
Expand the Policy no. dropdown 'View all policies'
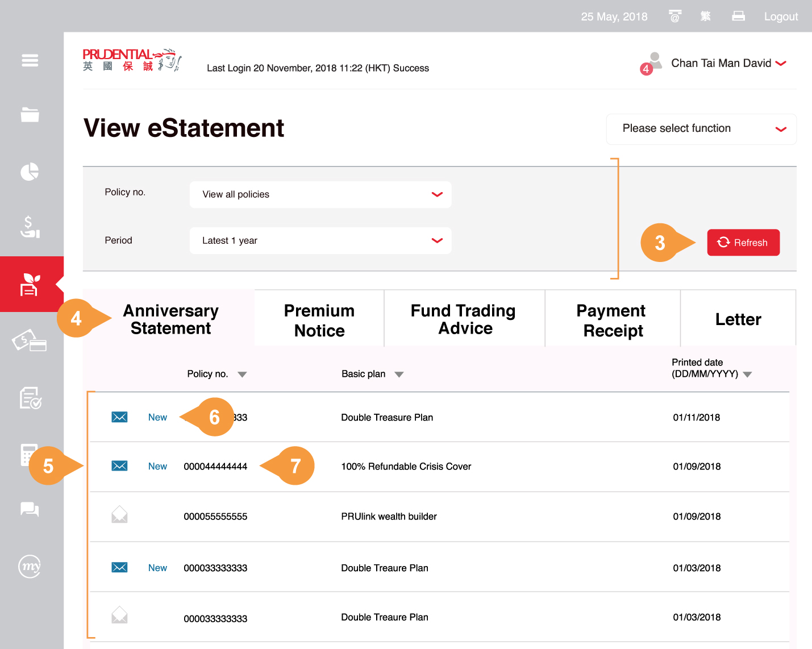pyautogui.click(x=320, y=194)
